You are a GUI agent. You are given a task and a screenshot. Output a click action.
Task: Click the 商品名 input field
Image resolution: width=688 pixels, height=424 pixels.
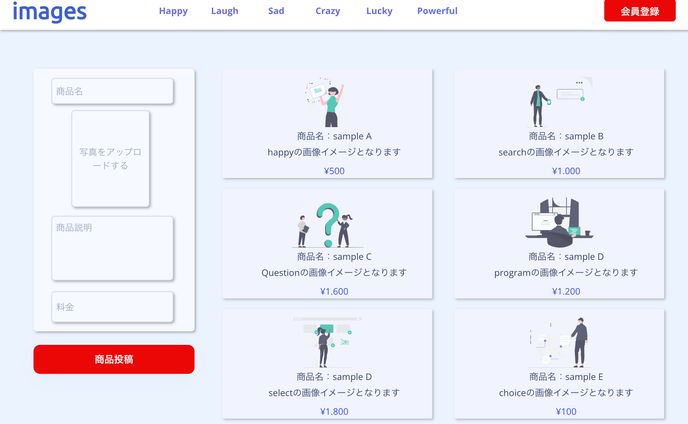click(113, 91)
